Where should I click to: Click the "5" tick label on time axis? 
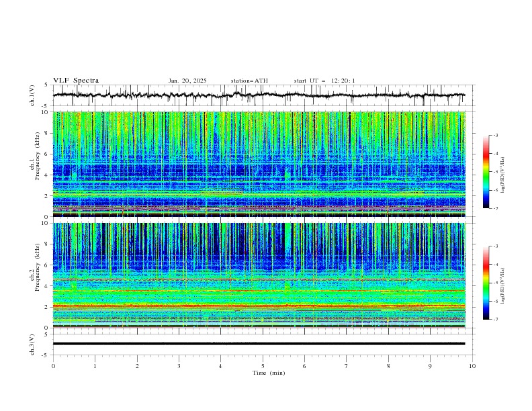[x=263, y=366]
